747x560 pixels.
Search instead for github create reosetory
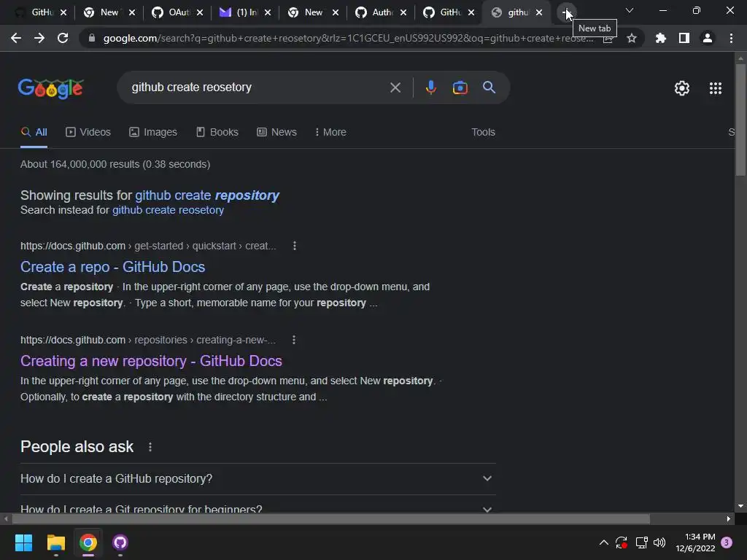168,210
